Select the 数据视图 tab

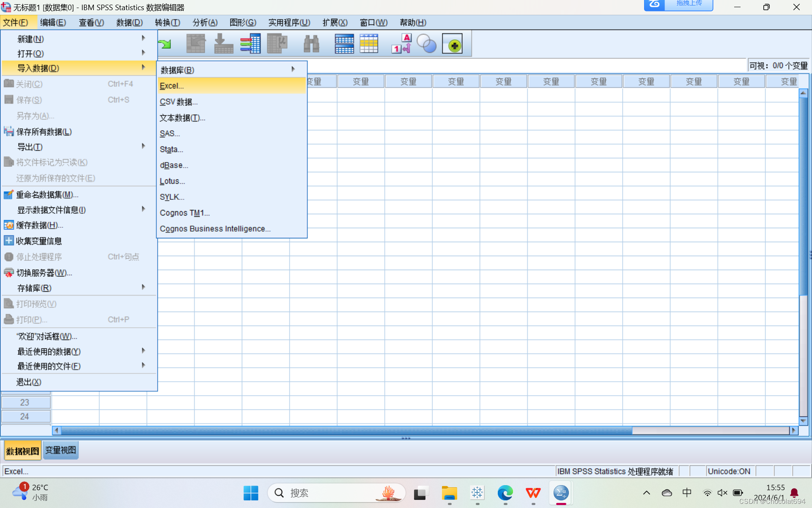click(x=22, y=451)
